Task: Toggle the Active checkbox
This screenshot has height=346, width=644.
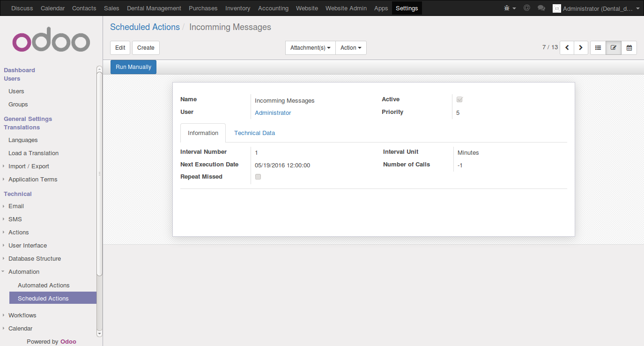Action: 459,99
